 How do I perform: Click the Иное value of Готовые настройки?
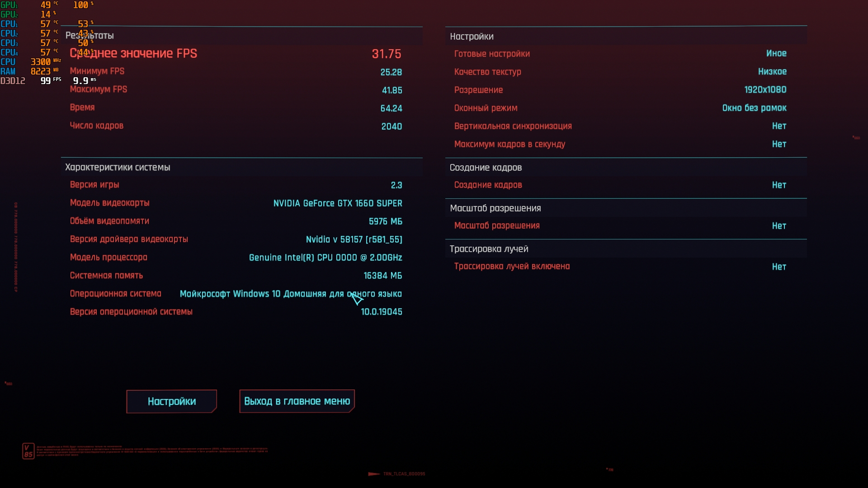pyautogui.click(x=776, y=53)
